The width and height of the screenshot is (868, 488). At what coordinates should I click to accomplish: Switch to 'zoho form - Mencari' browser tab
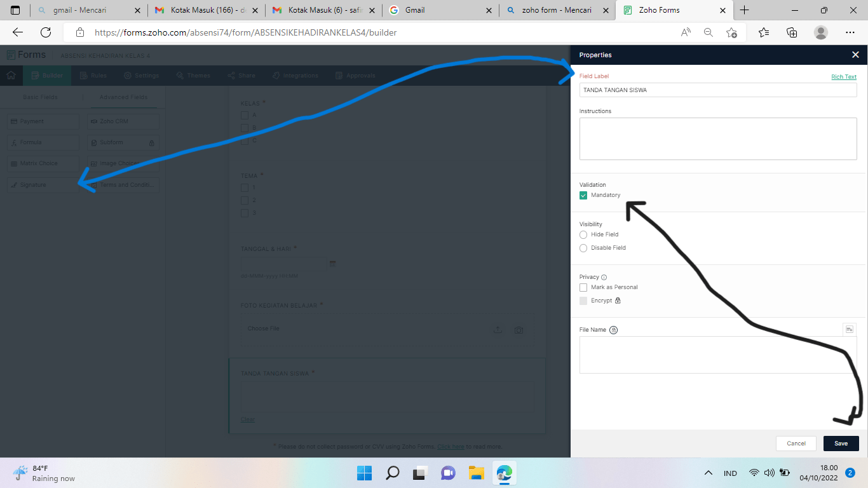tap(557, 10)
